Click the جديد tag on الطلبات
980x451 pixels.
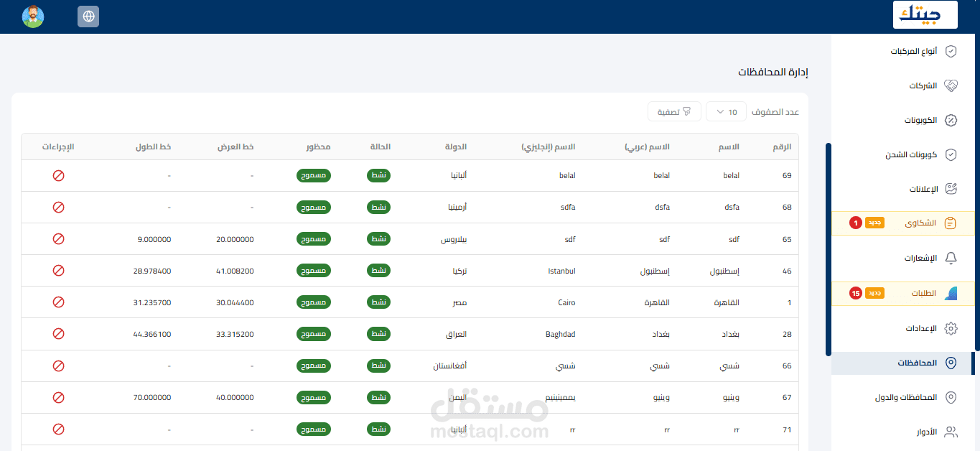[874, 293]
